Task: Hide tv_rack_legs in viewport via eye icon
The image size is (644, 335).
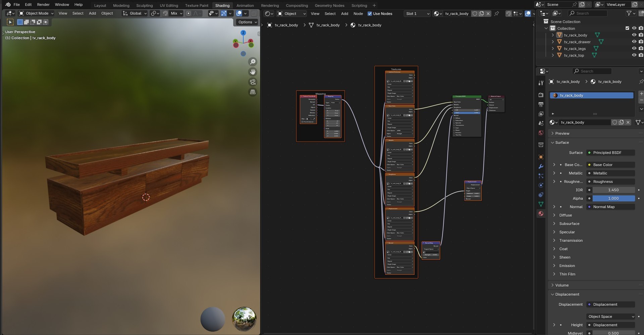Action: pos(634,49)
